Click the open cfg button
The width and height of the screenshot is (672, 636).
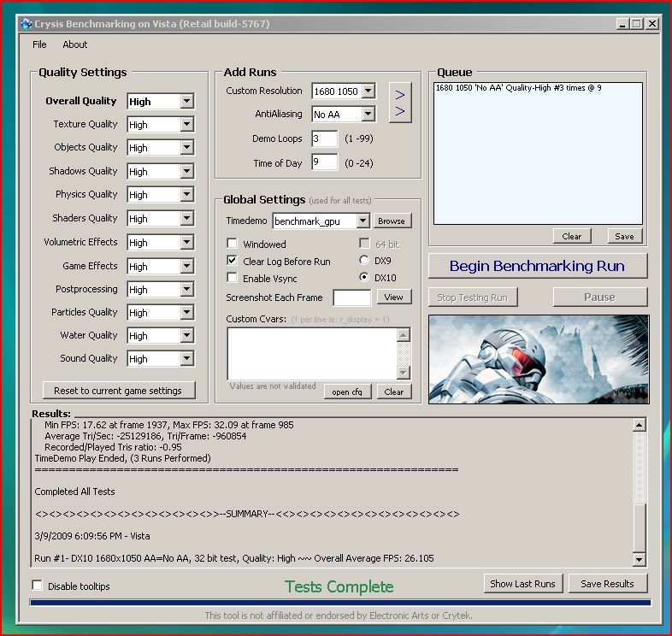coord(347,392)
